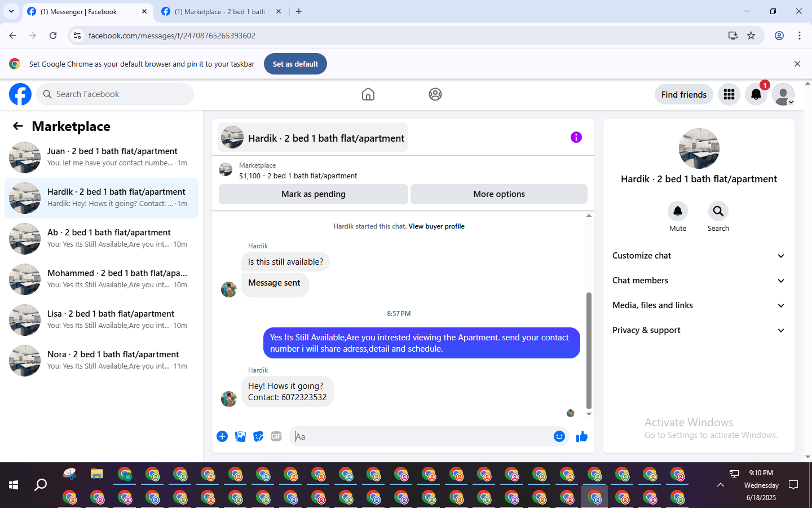Open conversation information purple icon
Screen dimensions: 812x508
576,137
